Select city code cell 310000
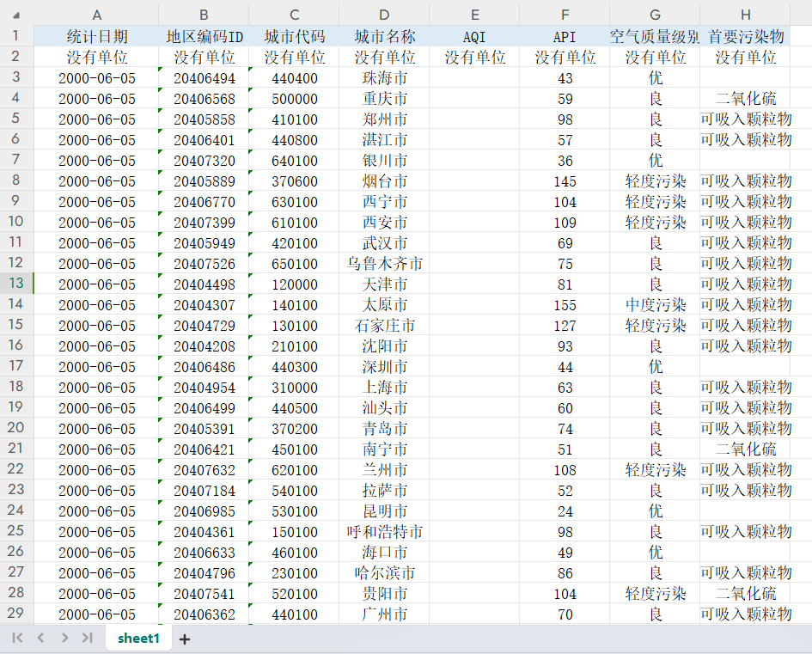 [x=294, y=387]
